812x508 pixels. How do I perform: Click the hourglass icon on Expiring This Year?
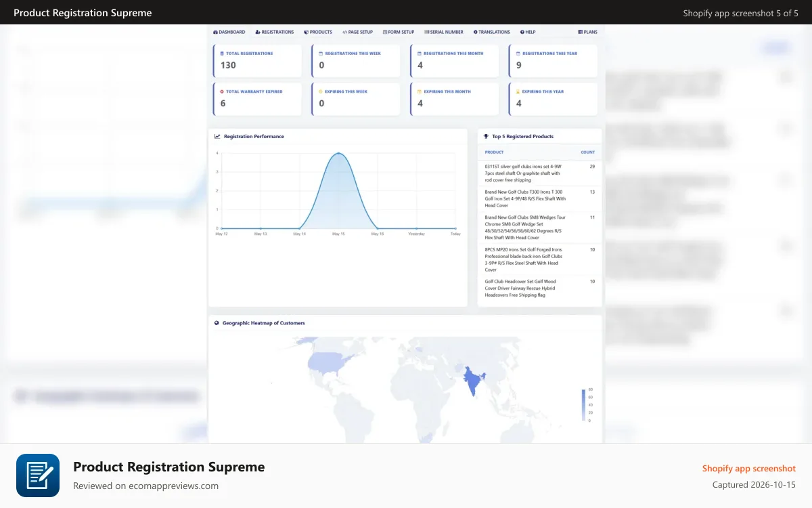click(x=518, y=91)
